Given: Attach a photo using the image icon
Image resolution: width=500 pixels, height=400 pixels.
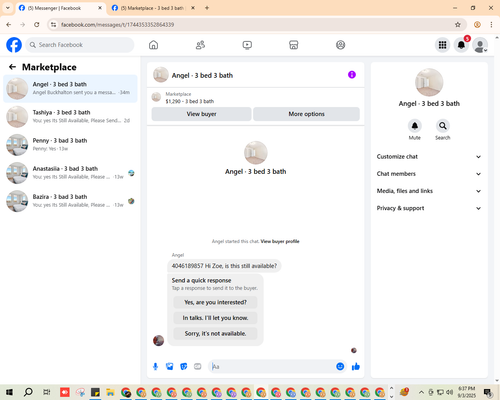Looking at the screenshot, I should coord(170,367).
